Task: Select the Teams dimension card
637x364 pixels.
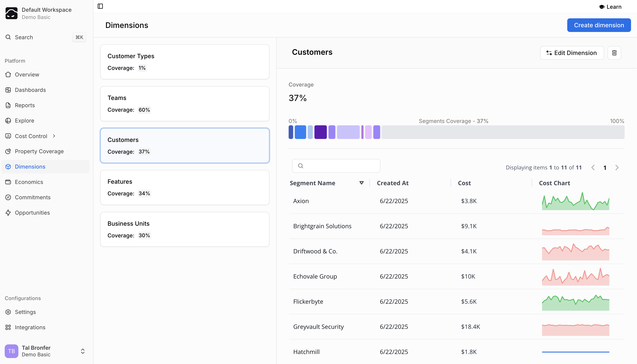Action: 185,104
